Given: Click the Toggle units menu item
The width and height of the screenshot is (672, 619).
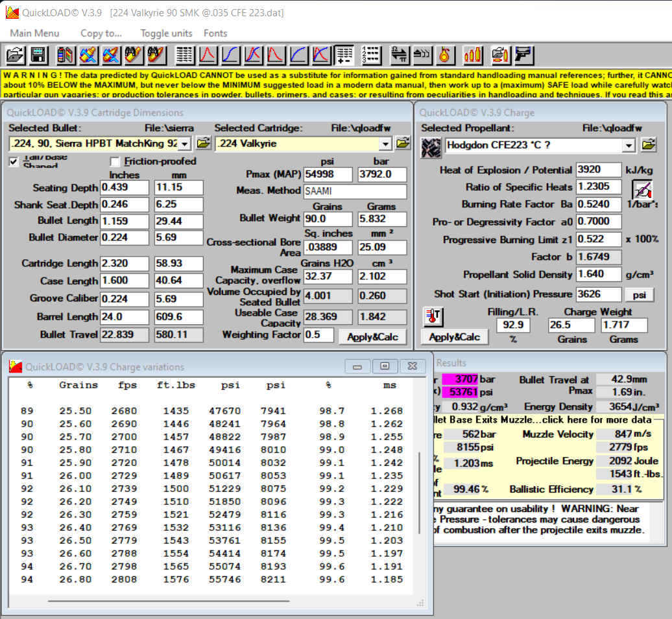Looking at the screenshot, I should pyautogui.click(x=166, y=34).
